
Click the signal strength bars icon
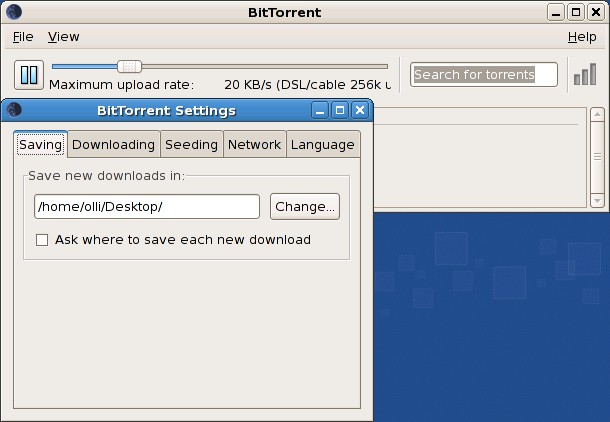pyautogui.click(x=585, y=74)
